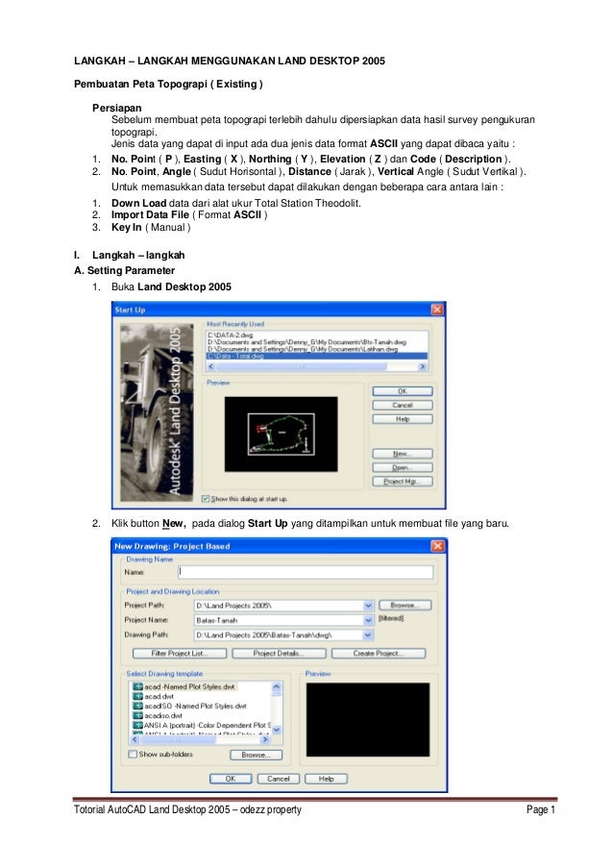
Task: Click the acadiso.dwt template file icon
Action: [x=137, y=715]
